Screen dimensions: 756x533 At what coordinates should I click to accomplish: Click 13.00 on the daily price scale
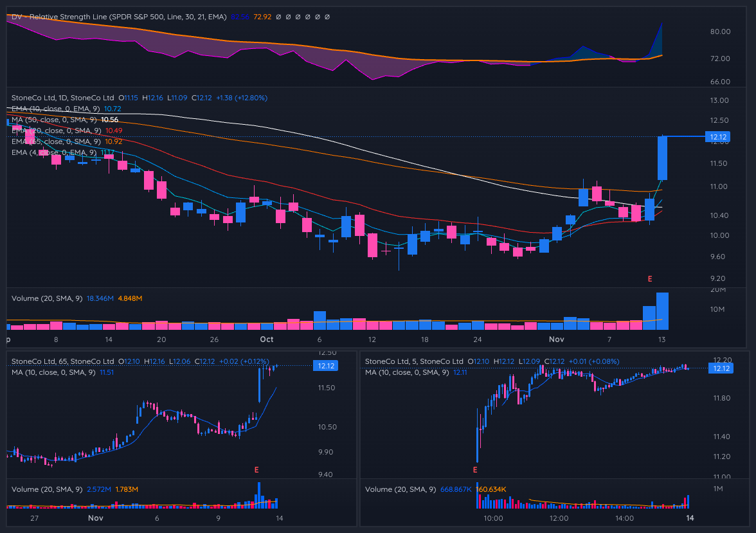tap(719, 100)
